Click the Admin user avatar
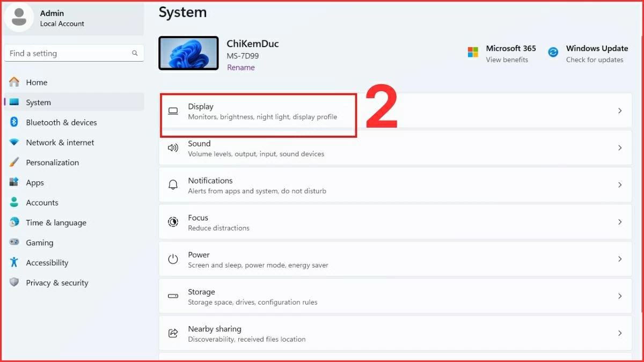This screenshot has height=362, width=644. [x=19, y=17]
